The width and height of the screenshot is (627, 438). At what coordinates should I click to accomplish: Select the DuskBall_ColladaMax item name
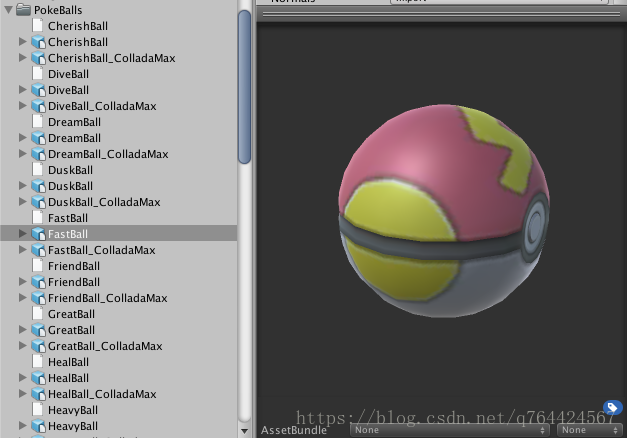(x=104, y=202)
